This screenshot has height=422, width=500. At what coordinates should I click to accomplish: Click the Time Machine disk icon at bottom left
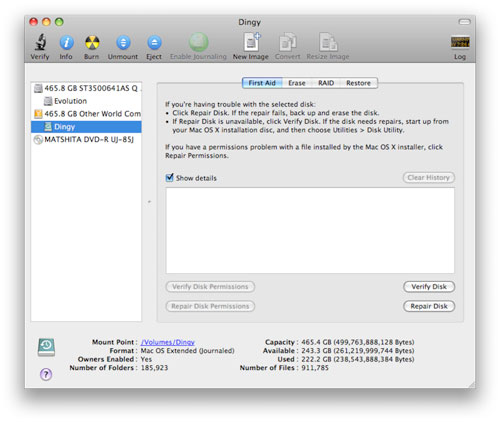pyautogui.click(x=46, y=347)
